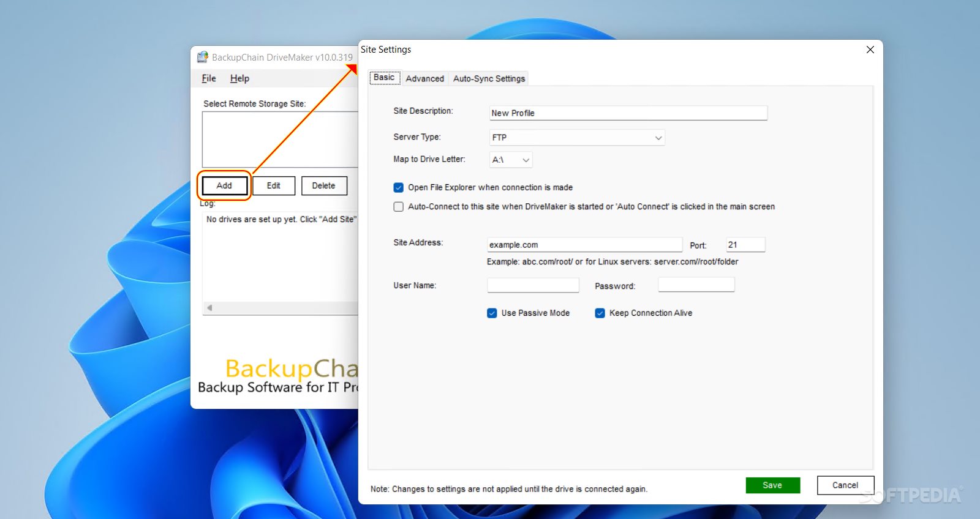Click the Delete site button
This screenshot has height=519, width=980.
[323, 185]
